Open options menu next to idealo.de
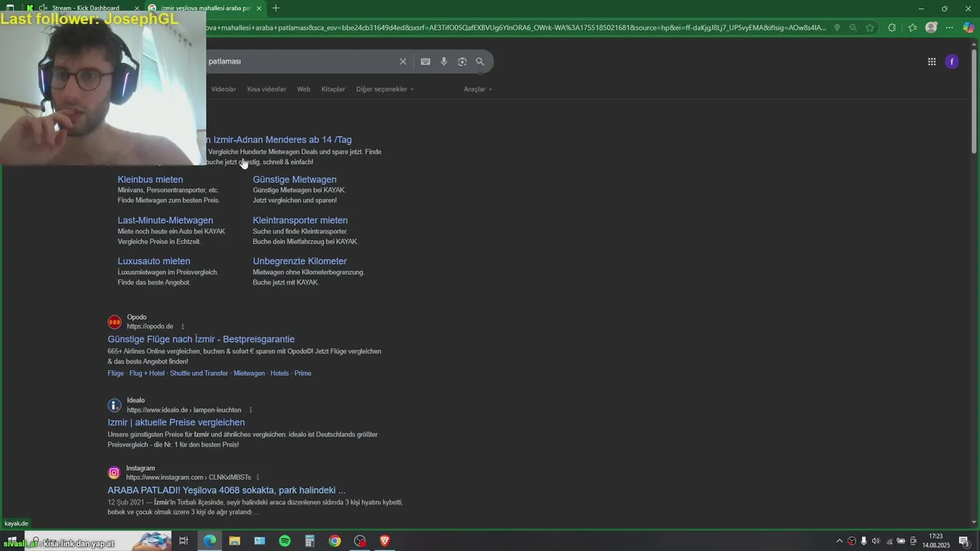This screenshot has height=551, width=980. pyautogui.click(x=250, y=410)
